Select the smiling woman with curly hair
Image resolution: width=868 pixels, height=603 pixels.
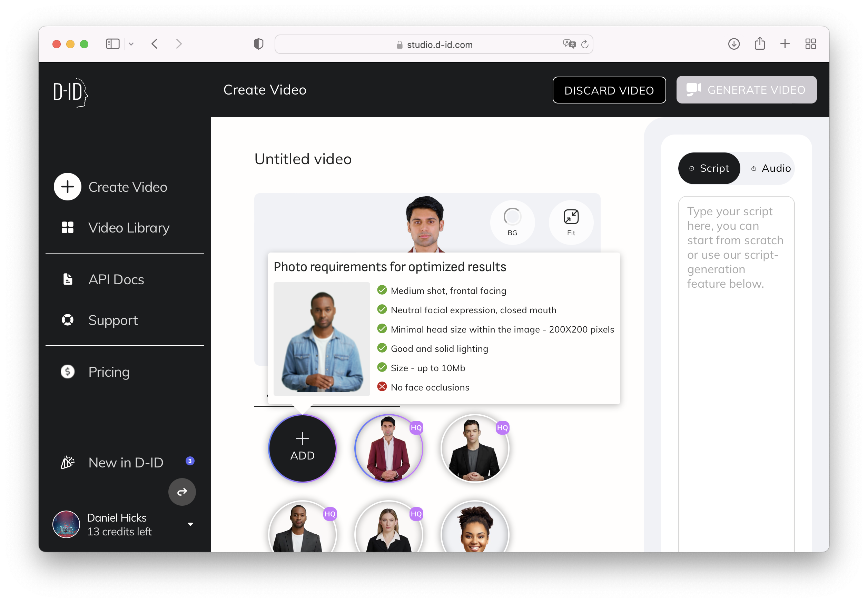pyautogui.click(x=475, y=527)
